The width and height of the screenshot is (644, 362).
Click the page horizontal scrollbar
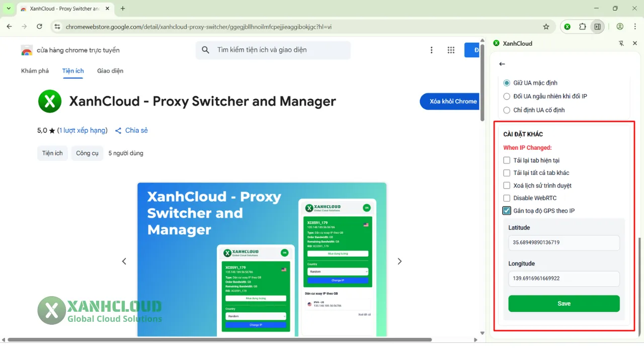click(219, 340)
